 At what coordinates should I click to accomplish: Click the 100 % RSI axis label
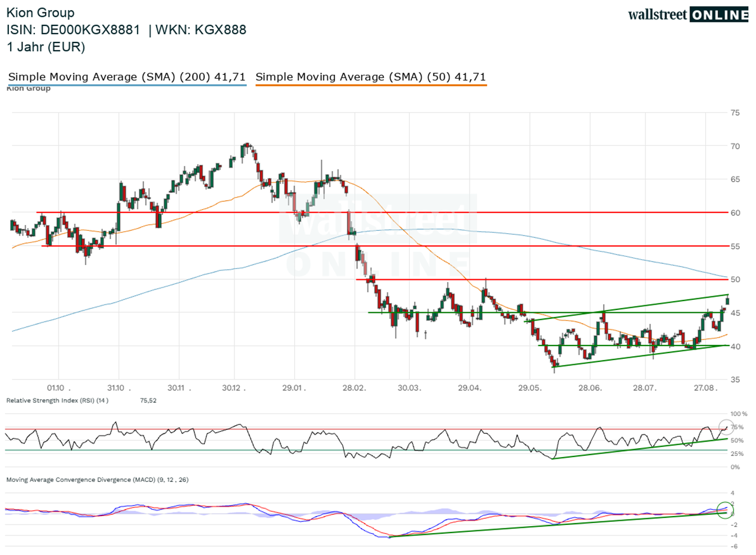(x=739, y=414)
